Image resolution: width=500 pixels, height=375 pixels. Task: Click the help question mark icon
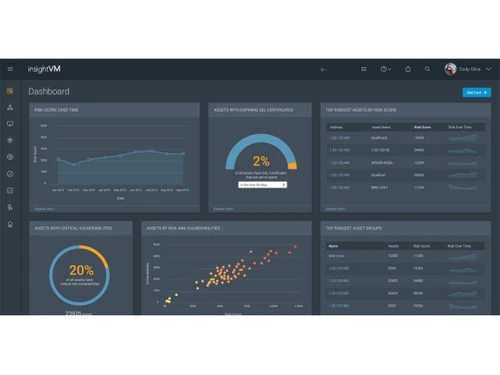(384, 69)
